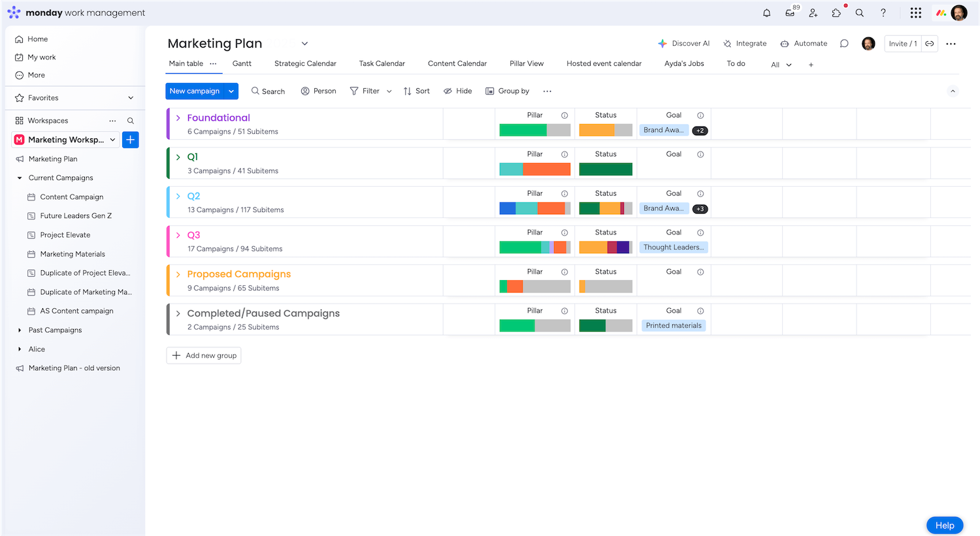Expand the Foundational group

[178, 118]
